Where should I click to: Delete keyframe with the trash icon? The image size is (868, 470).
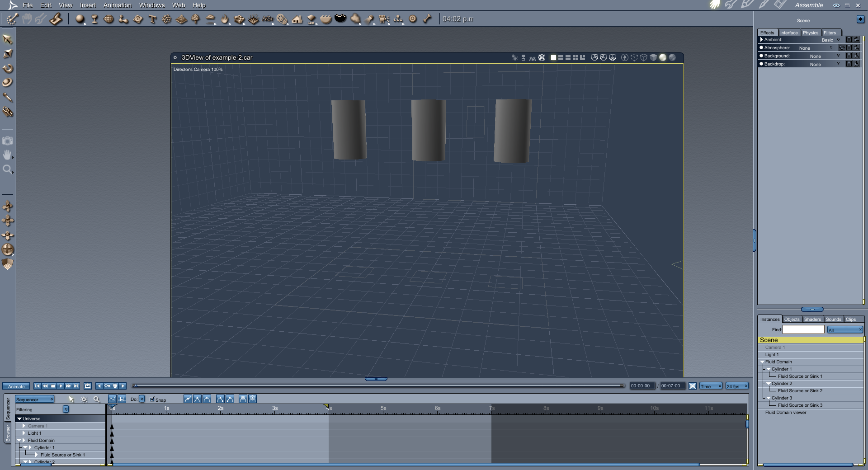115,386
